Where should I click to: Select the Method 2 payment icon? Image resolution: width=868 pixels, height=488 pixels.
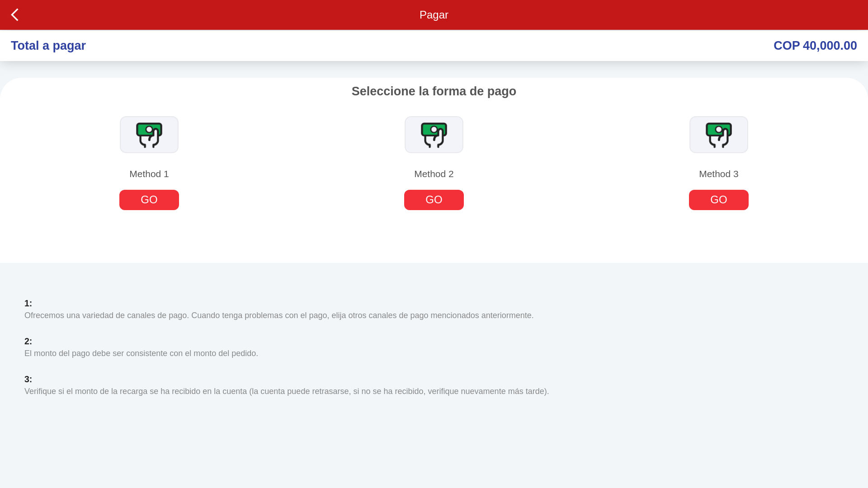pyautogui.click(x=434, y=135)
